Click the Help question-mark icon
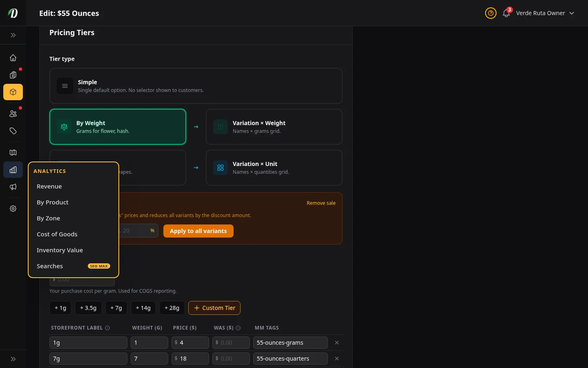 pos(490,13)
